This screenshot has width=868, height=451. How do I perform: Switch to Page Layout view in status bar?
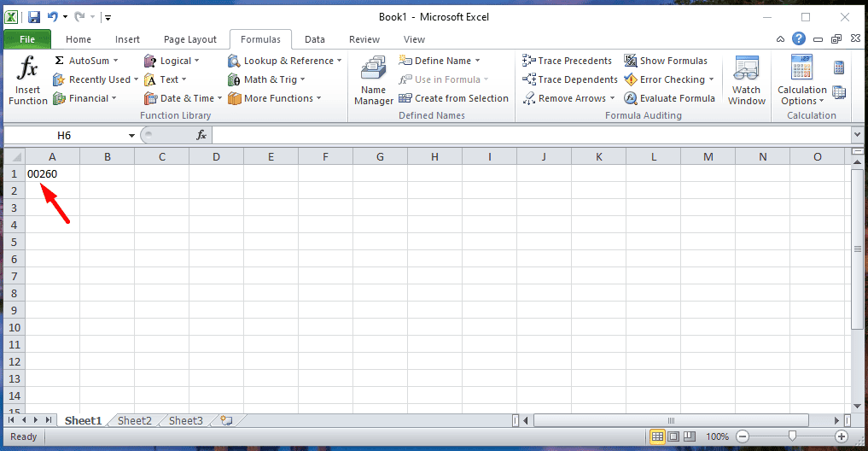[x=674, y=436]
